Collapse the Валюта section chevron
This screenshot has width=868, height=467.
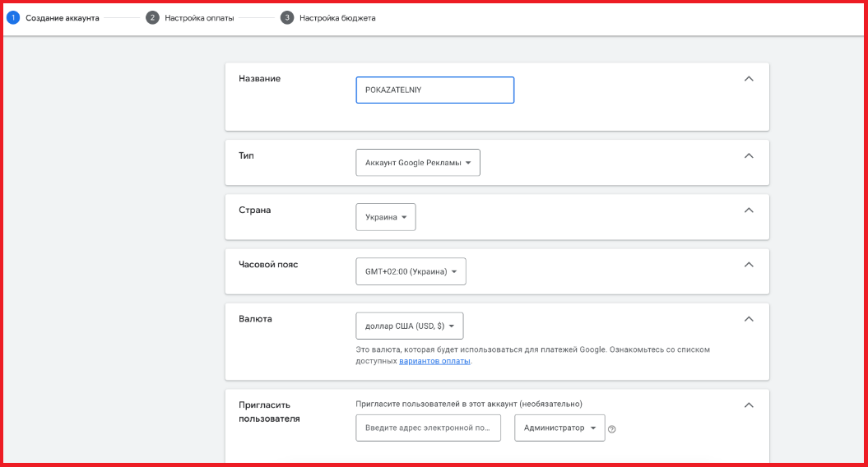click(x=749, y=319)
